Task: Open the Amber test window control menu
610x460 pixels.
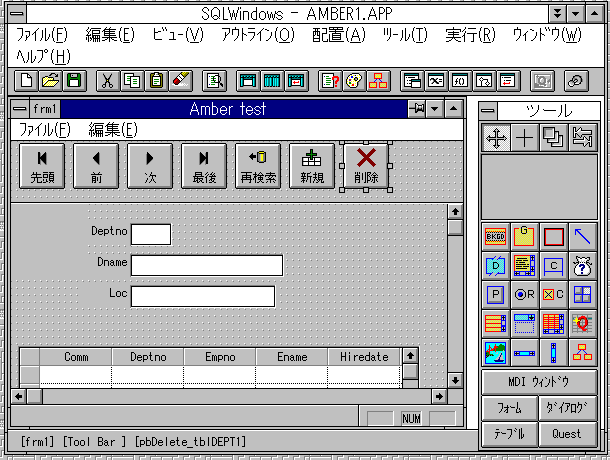Action: click(x=20, y=109)
